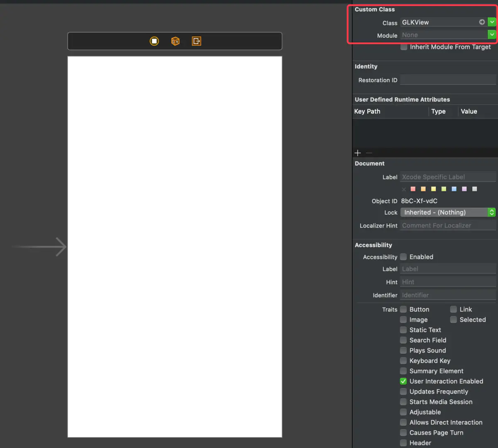Click the Restoration ID field
Viewport: 498px width, 448px height.
[448, 80]
